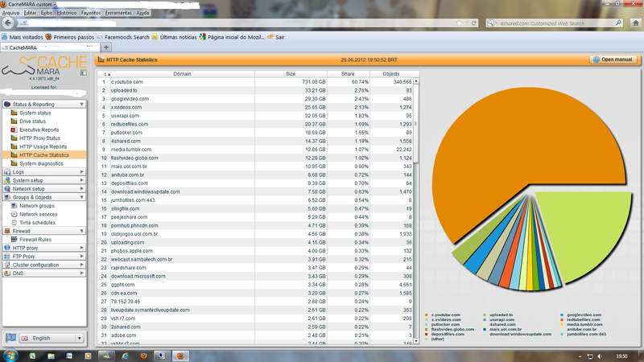The image size is (644, 362).
Task: Click the Cluster configuration section icon
Action: [x=7, y=265]
